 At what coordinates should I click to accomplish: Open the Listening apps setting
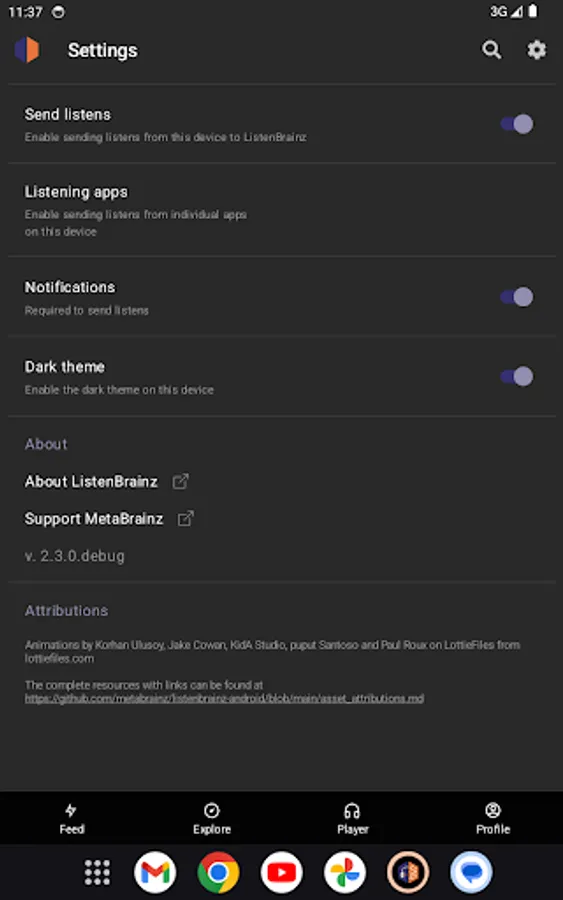coord(281,211)
